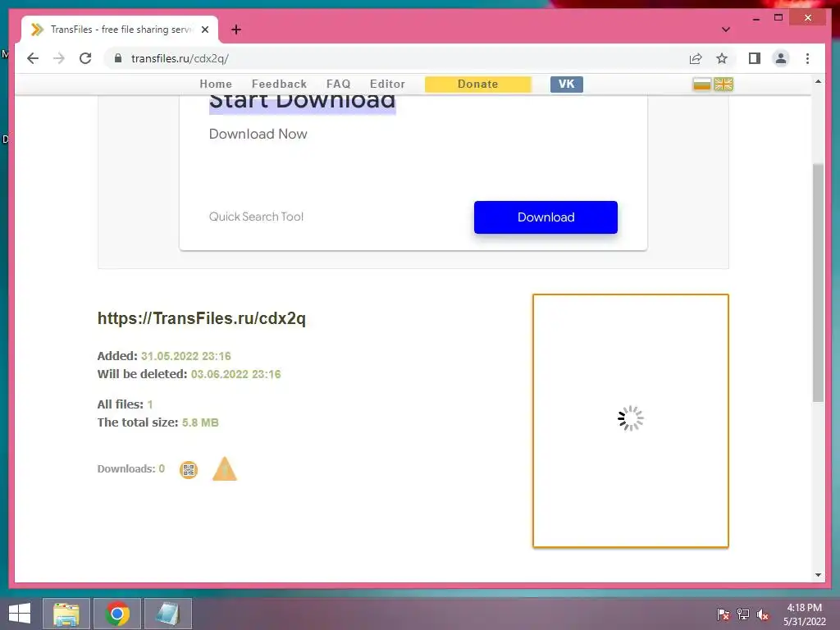Open Chrome's three-dot menu
This screenshot has height=630, width=840.
pos(807,58)
